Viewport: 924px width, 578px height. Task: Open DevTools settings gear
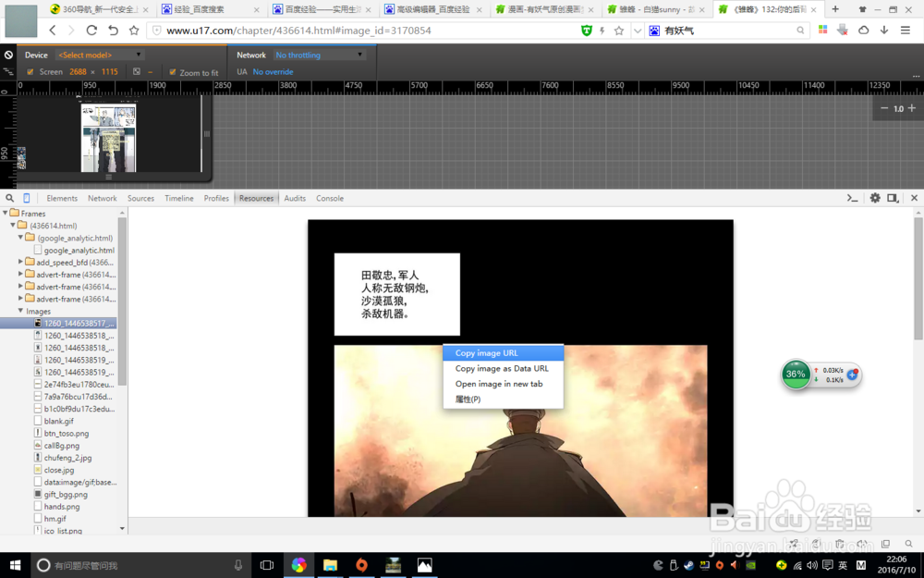point(875,198)
